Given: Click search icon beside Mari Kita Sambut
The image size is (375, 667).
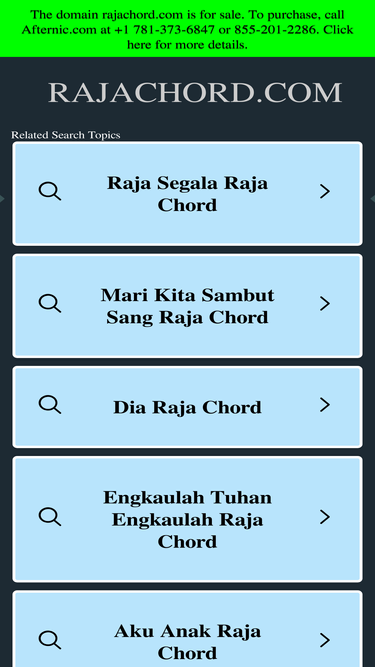Looking at the screenshot, I should (50, 304).
